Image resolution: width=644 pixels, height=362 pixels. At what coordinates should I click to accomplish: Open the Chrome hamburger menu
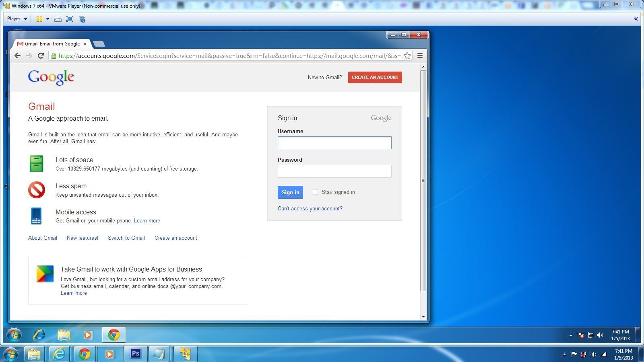tap(420, 56)
